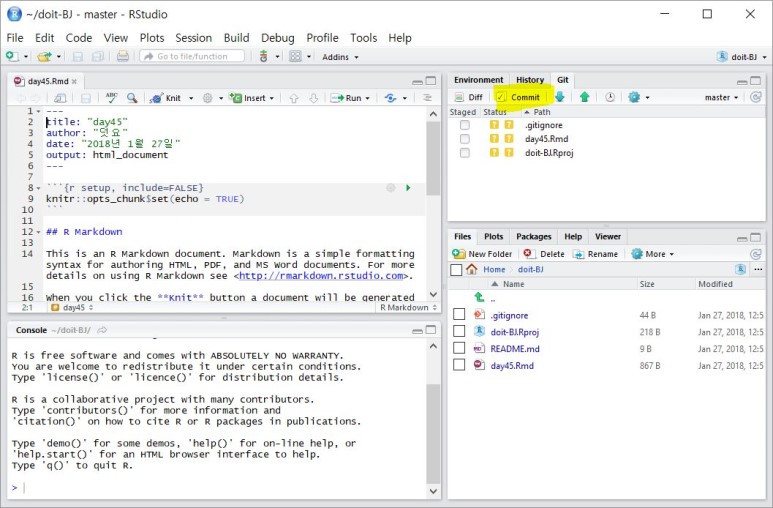
Task: Open the More dropdown in Files pane
Action: 653,254
